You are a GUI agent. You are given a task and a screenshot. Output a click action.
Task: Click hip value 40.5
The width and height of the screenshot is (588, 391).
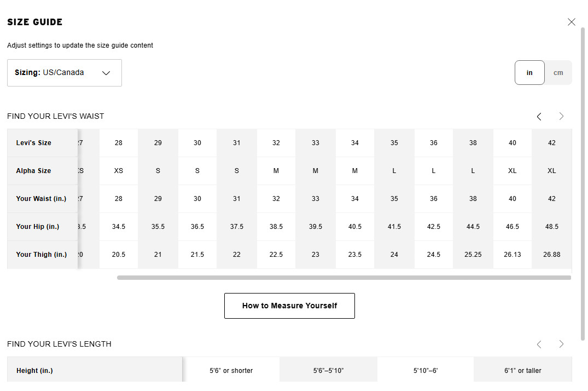pos(355,227)
